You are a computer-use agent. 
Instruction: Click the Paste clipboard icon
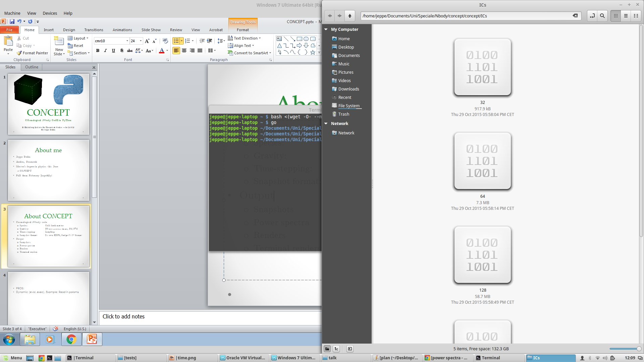coord(8,41)
